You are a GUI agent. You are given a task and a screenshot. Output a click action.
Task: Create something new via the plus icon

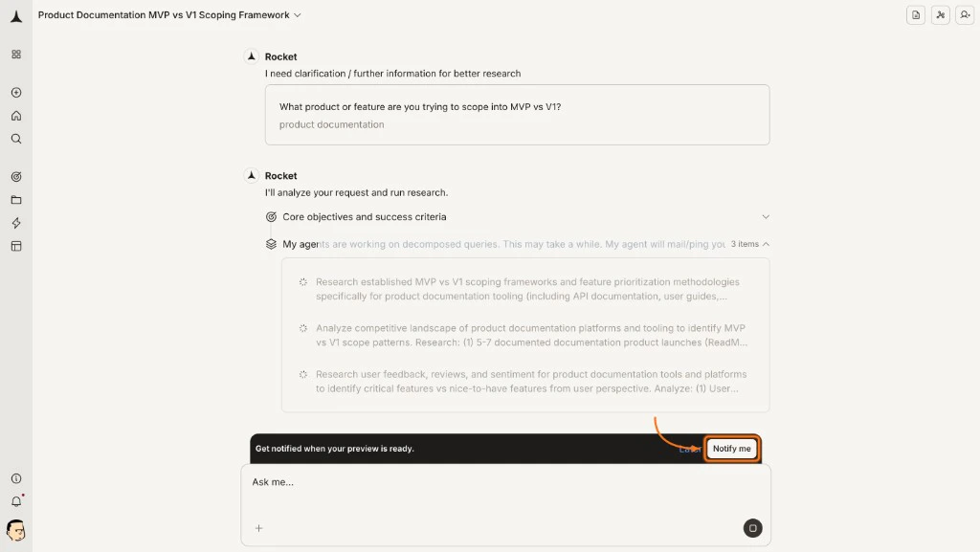(x=15, y=92)
